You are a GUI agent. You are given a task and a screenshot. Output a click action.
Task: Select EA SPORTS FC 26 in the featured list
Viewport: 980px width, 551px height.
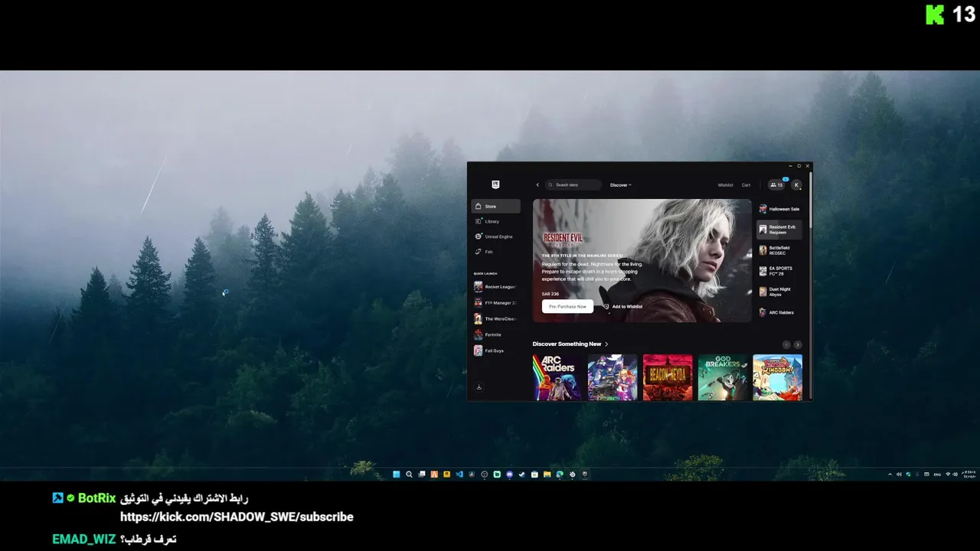tap(779, 271)
